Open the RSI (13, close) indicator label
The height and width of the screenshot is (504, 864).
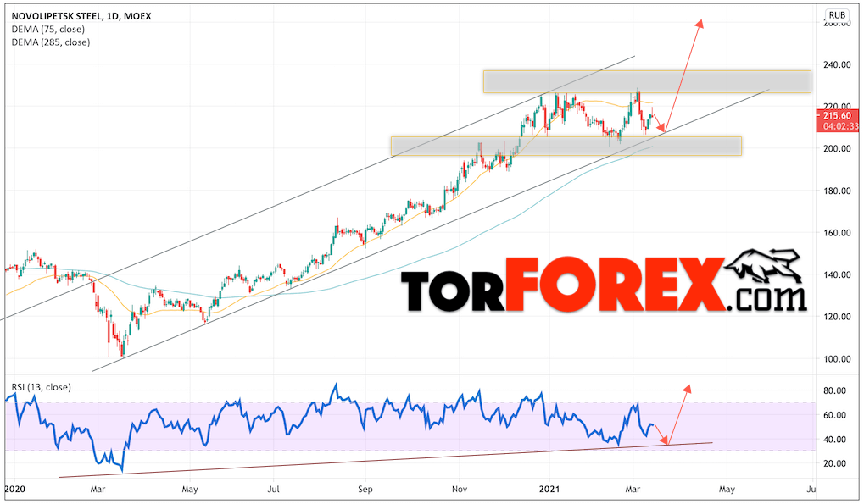pos(42,387)
